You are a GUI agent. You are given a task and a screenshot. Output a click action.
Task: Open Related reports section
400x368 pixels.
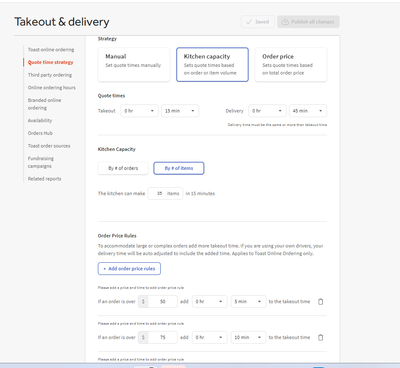pos(44,179)
